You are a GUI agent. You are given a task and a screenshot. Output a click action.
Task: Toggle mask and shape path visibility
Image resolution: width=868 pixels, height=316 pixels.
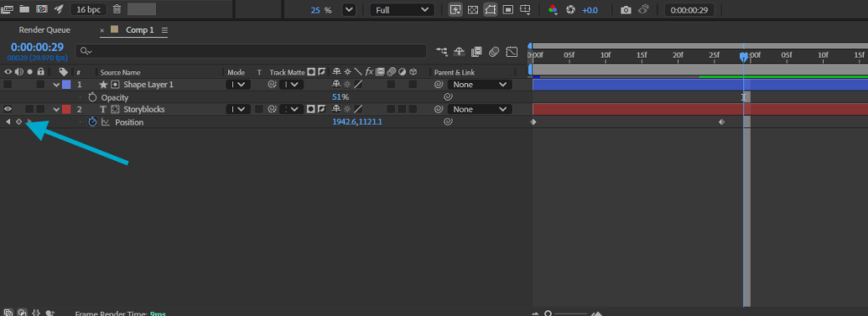491,10
